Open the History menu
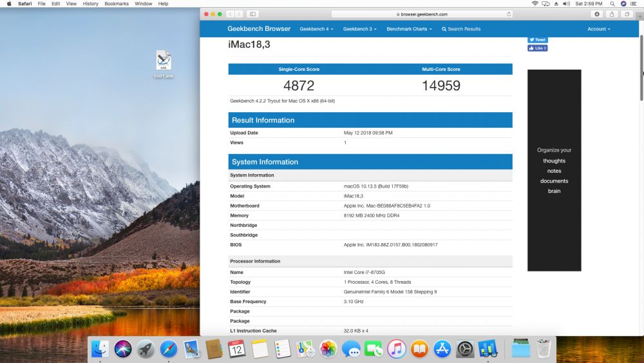Viewport: 644px width, 363px height. pyautogui.click(x=90, y=4)
